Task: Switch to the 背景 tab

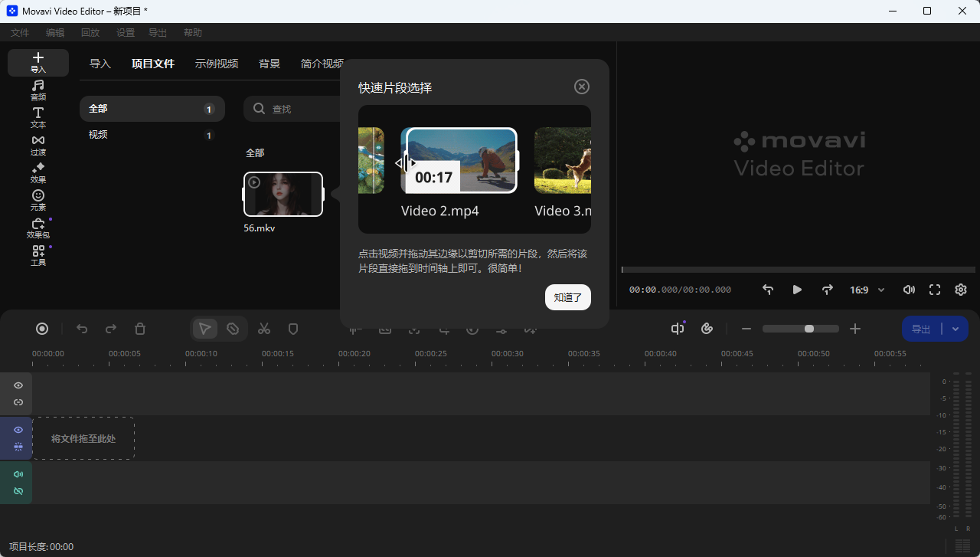Action: click(x=269, y=64)
